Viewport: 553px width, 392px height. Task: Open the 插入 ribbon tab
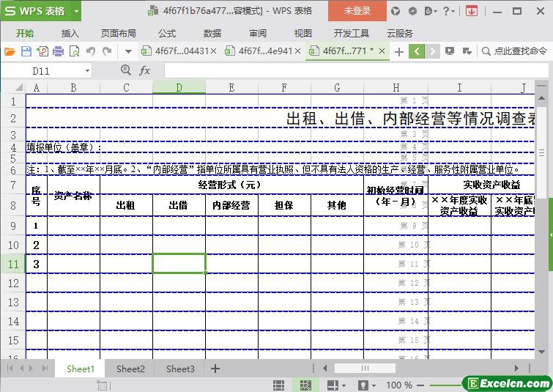click(70, 33)
